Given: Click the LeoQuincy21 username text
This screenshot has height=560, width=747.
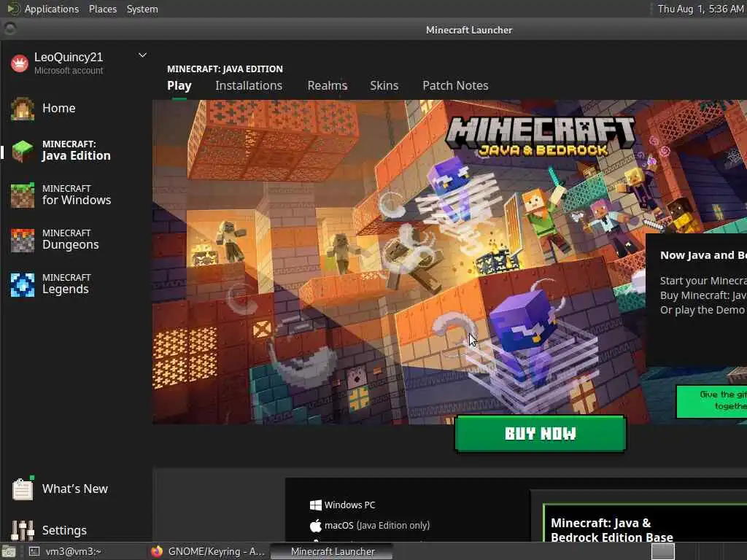Looking at the screenshot, I should pyautogui.click(x=68, y=57).
